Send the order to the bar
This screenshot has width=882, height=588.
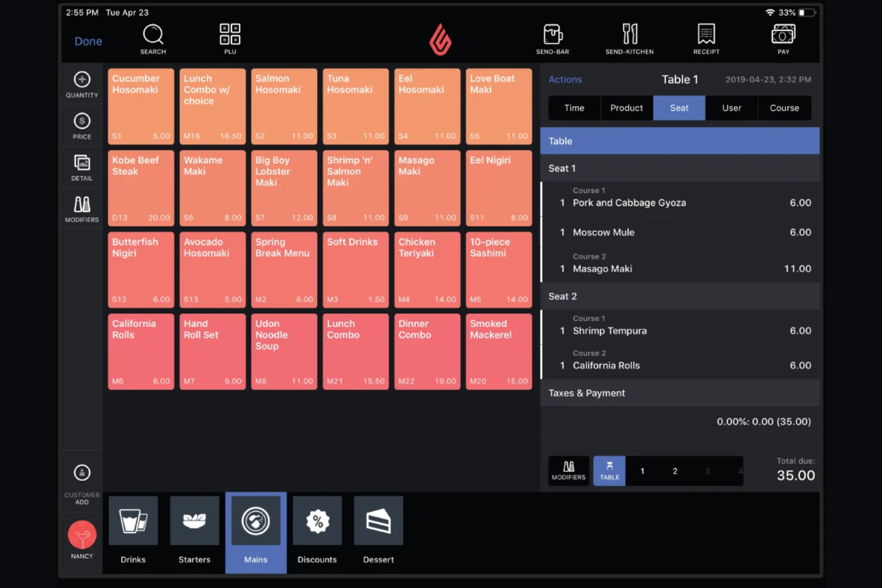tap(552, 38)
